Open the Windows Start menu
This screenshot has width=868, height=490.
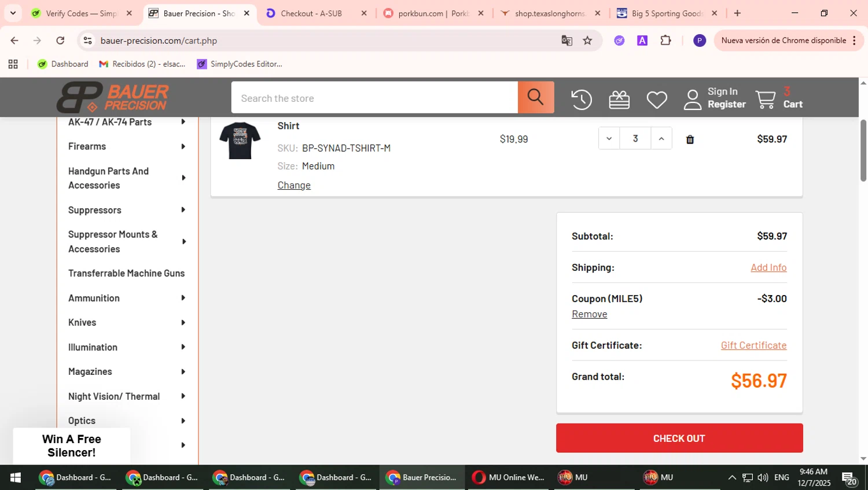tap(16, 477)
